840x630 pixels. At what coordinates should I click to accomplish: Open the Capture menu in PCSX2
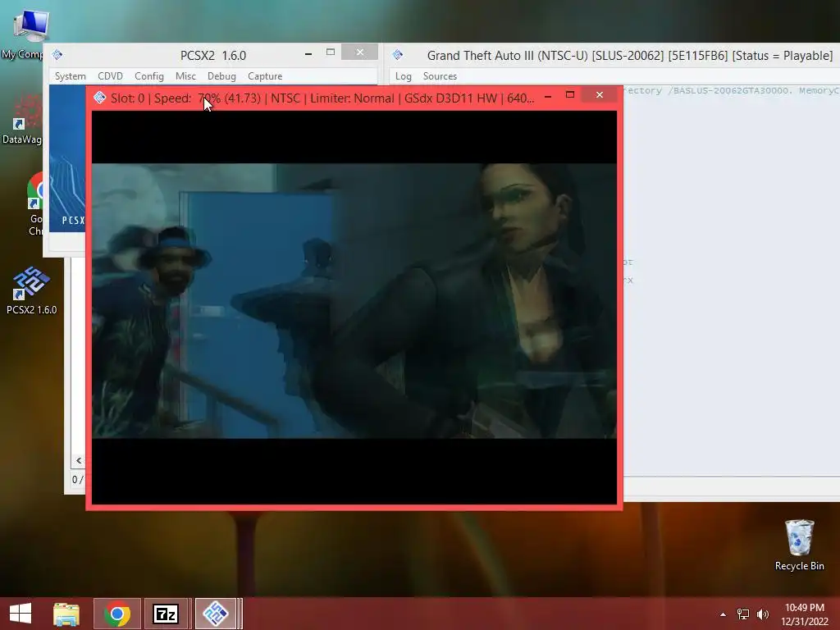coord(265,76)
